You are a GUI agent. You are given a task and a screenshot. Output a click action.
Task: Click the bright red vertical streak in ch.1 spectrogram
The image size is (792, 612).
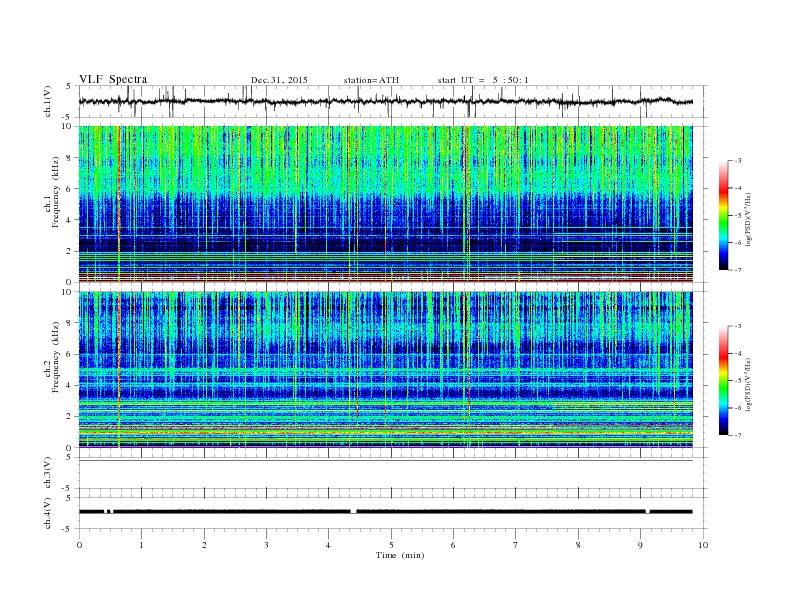(119, 204)
